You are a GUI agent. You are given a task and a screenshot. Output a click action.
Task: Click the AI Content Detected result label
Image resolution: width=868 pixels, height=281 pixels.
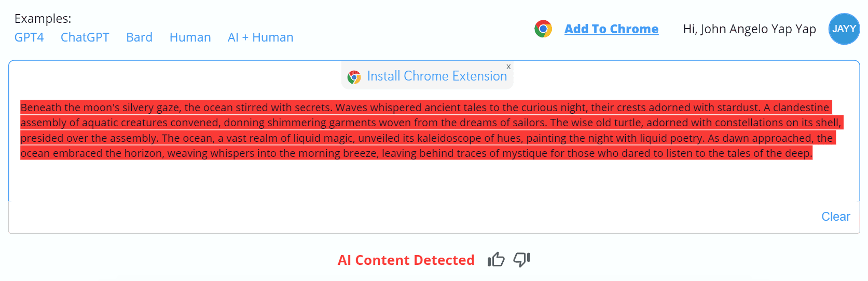406,260
